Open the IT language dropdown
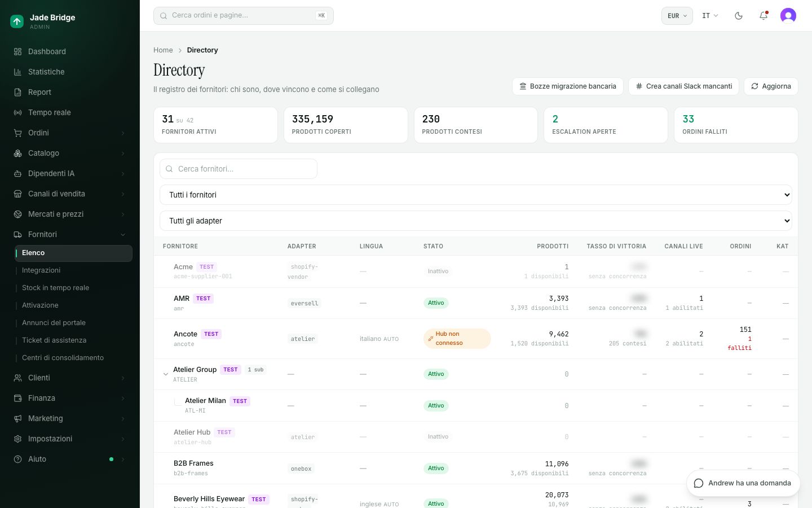 click(x=710, y=16)
